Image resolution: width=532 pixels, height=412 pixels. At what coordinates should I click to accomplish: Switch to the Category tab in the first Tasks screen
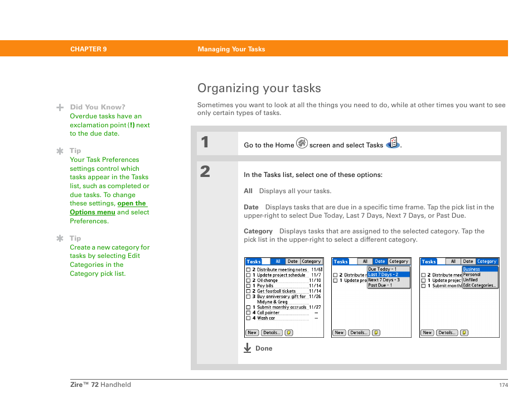pyautogui.click(x=311, y=261)
